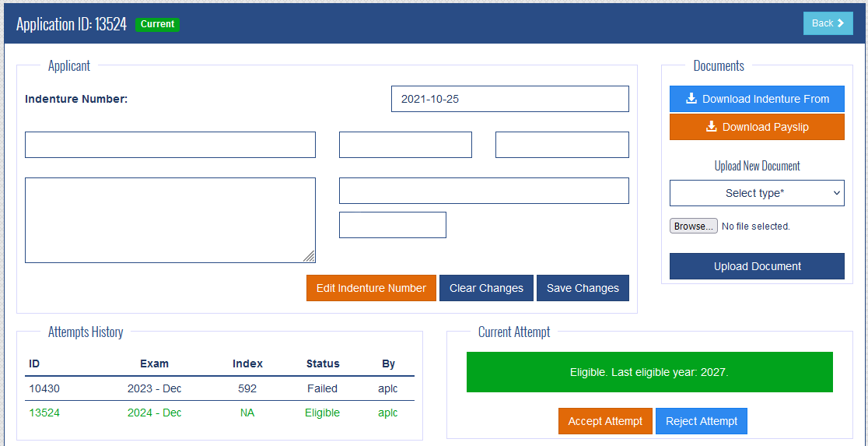The width and height of the screenshot is (868, 446).
Task: Click Browse to choose a file
Action: tap(693, 227)
